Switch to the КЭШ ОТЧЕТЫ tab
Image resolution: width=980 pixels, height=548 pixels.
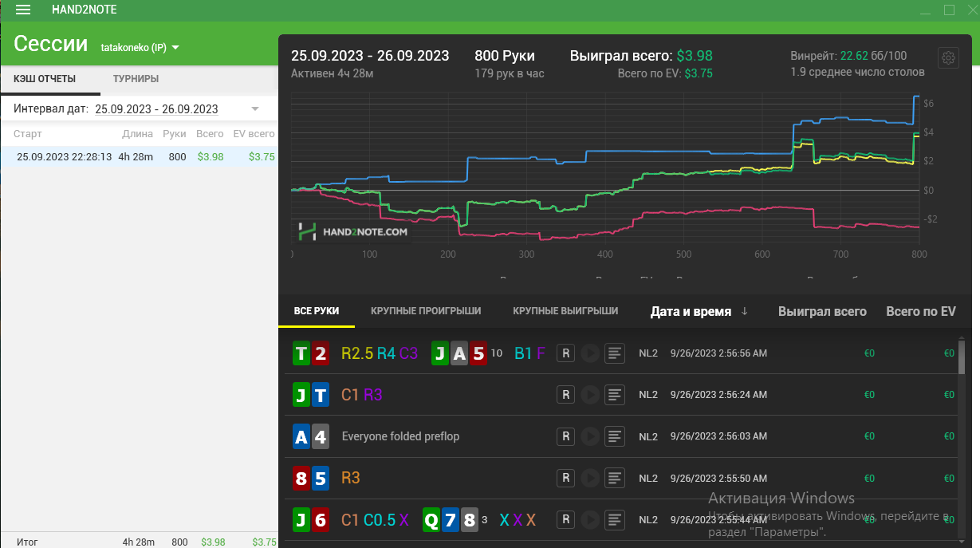coord(45,79)
